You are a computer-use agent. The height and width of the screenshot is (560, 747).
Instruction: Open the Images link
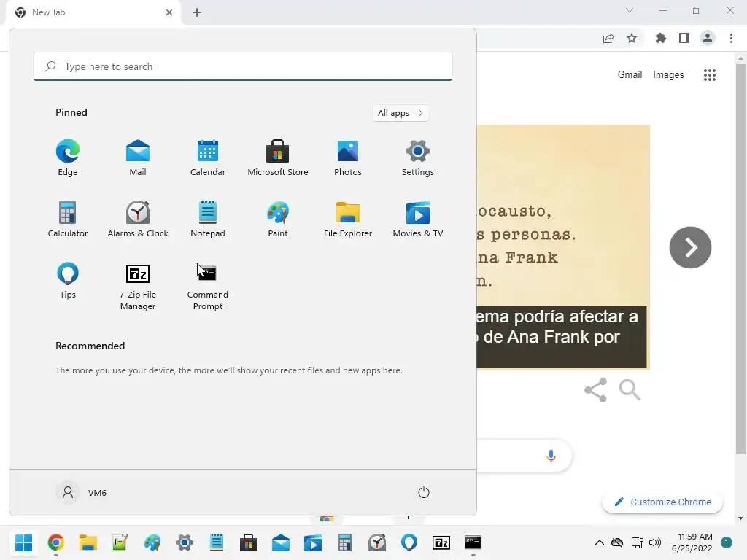[x=668, y=75]
